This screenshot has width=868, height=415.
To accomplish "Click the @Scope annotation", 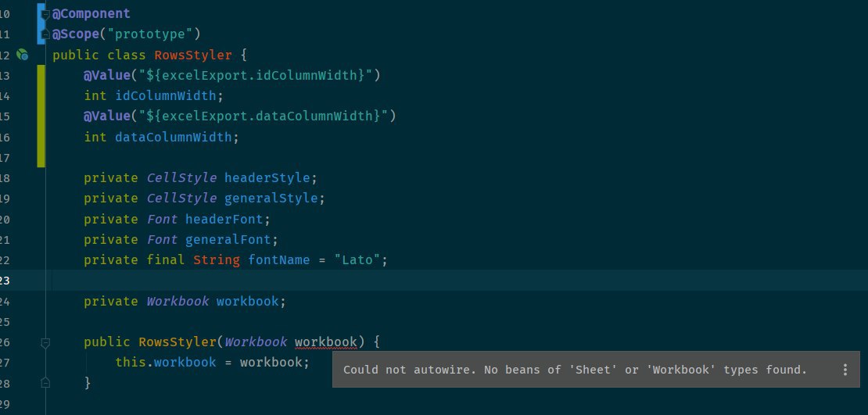I will 75,34.
